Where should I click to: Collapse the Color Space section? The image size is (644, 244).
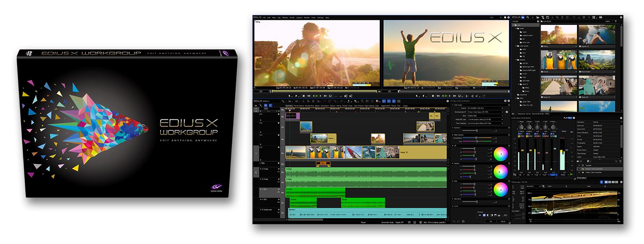click(453, 105)
